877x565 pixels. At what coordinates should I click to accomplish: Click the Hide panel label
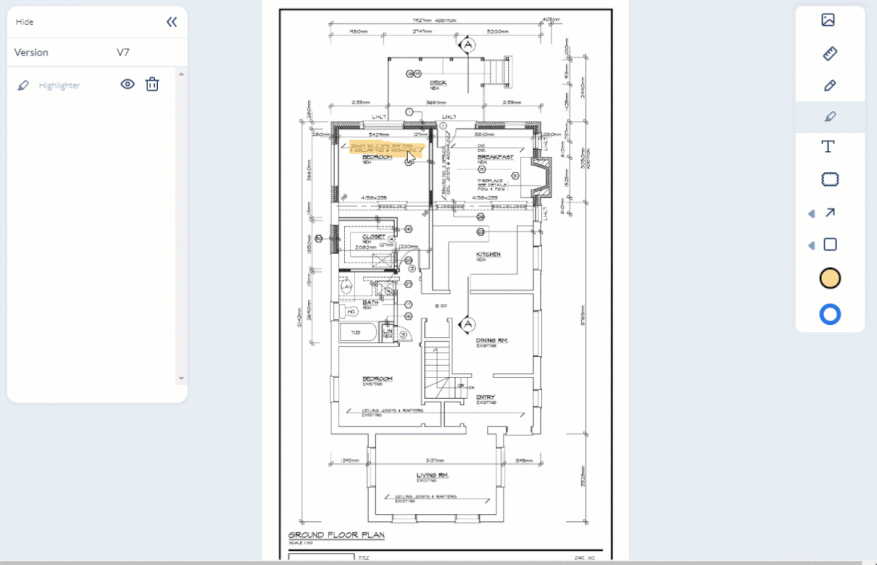coord(25,22)
